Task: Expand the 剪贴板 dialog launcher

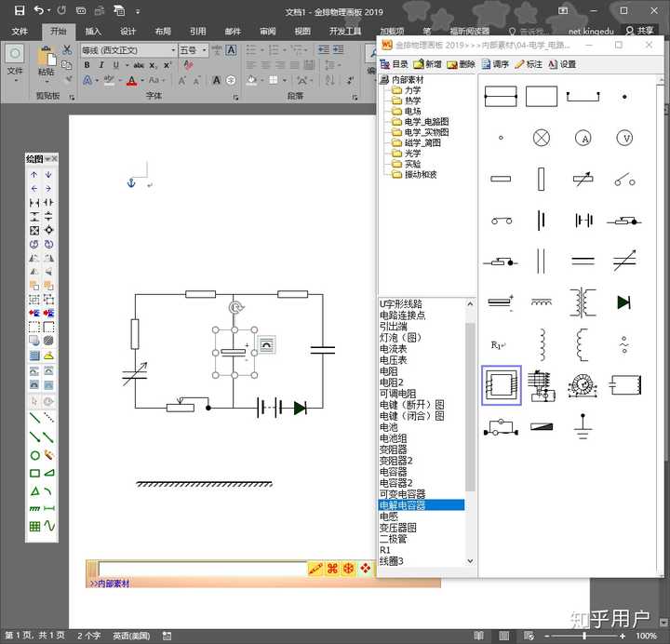Action: [x=72, y=98]
